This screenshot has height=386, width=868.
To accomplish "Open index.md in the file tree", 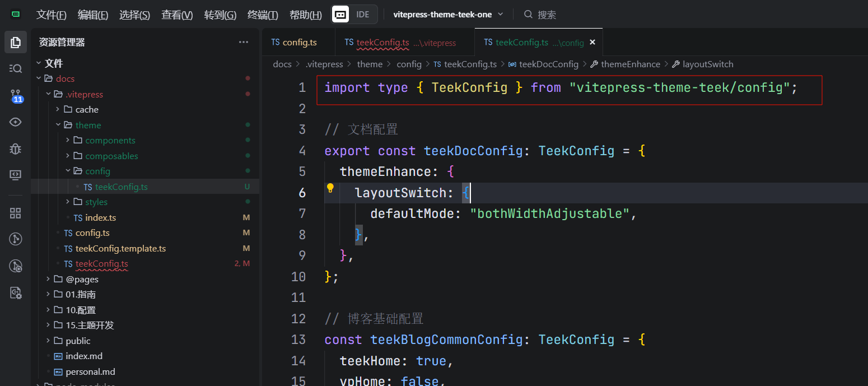I will pyautogui.click(x=84, y=356).
